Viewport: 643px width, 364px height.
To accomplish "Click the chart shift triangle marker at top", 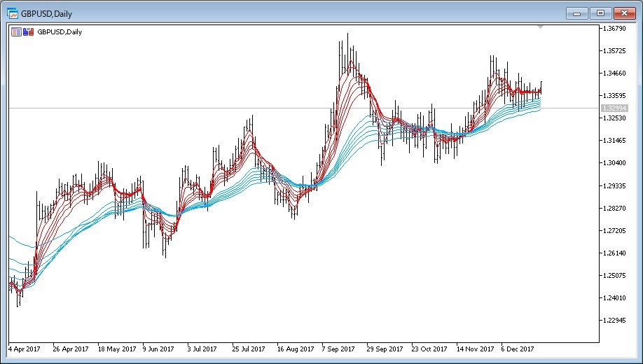I will [540, 27].
